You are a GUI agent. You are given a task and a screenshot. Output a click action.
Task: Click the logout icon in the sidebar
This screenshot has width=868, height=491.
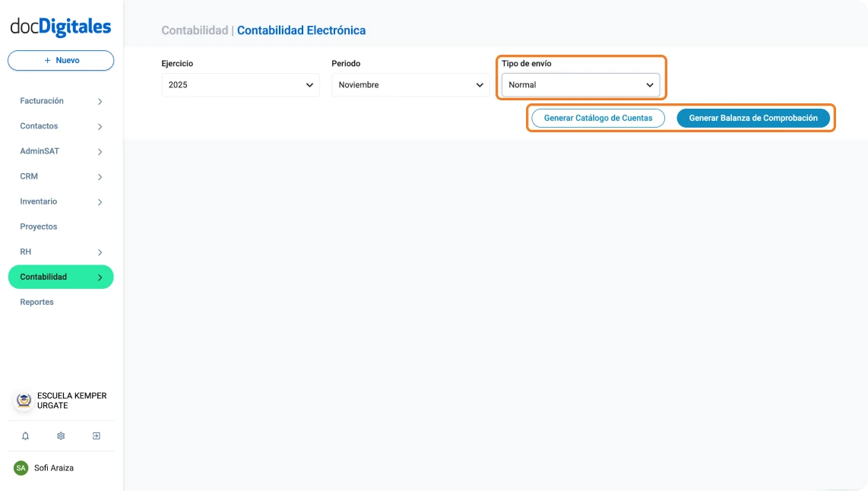click(96, 436)
